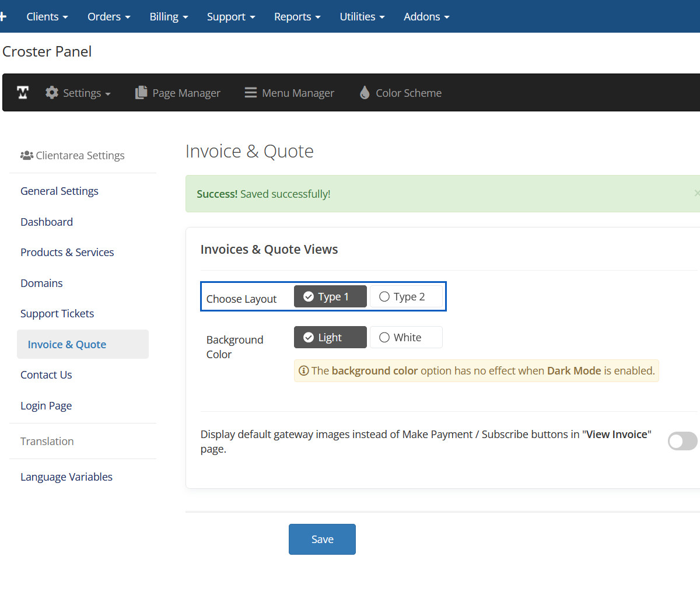The height and width of the screenshot is (595, 700).
Task: Dismiss the success alert with the X
Action: pyautogui.click(x=696, y=193)
